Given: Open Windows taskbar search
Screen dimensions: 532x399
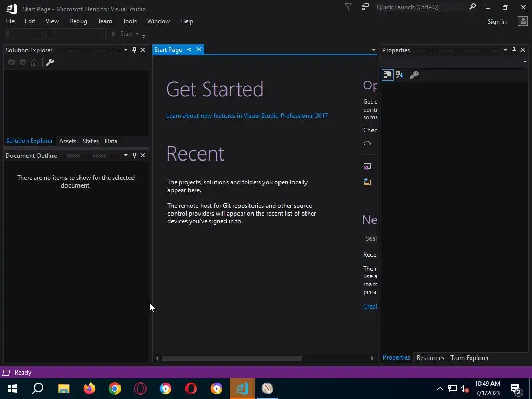Looking at the screenshot, I should click(x=37, y=389).
